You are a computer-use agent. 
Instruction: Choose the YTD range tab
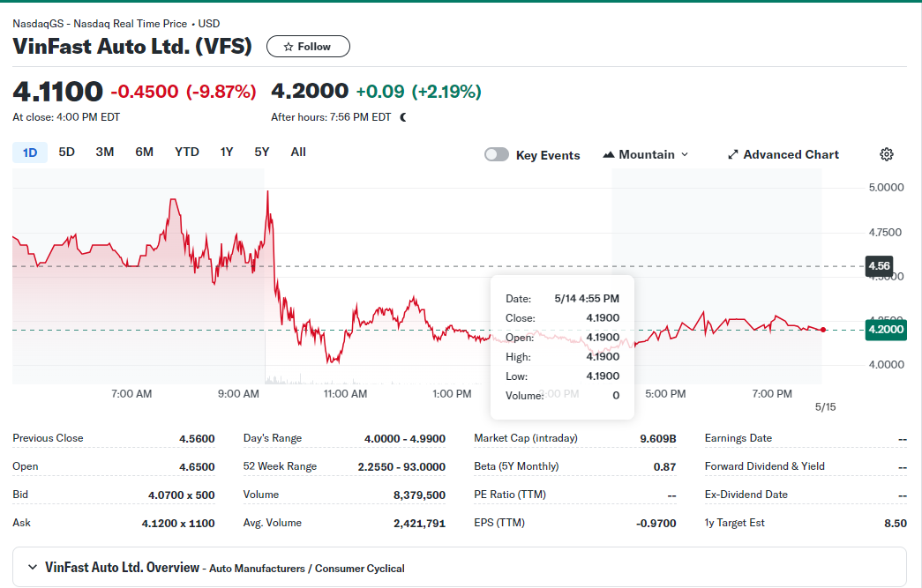[187, 153]
